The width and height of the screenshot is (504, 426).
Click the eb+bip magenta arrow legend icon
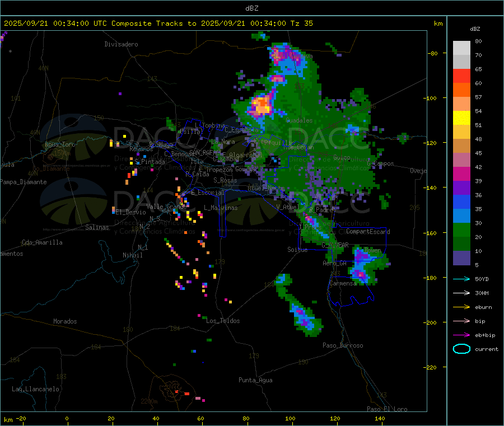point(461,335)
